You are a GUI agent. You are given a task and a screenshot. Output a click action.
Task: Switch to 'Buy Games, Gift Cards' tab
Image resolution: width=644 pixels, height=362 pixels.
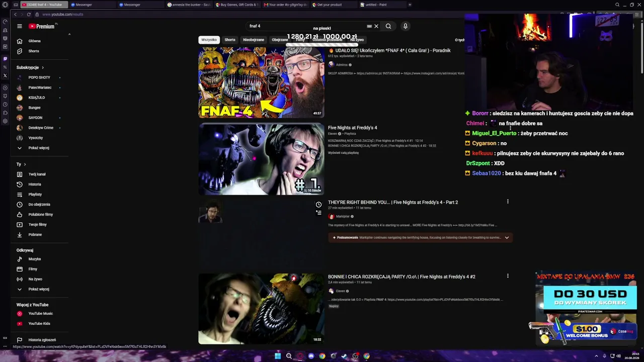(237, 5)
